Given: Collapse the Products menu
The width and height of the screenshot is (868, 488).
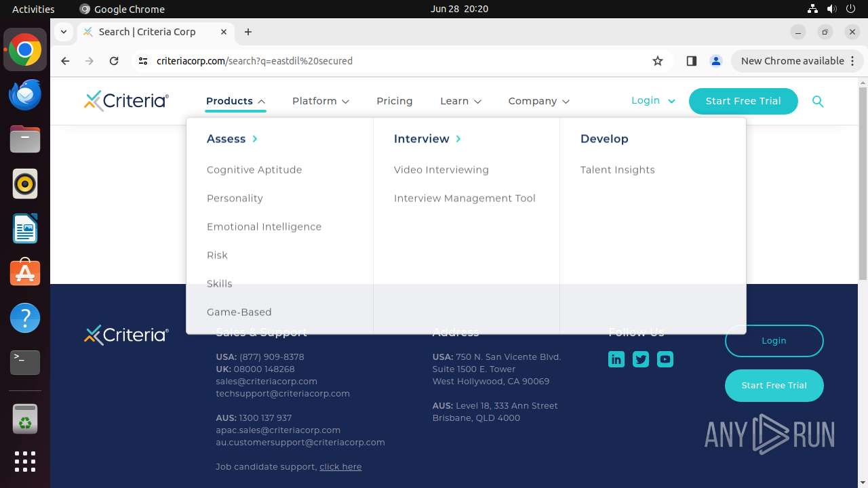Looking at the screenshot, I should pos(236,101).
